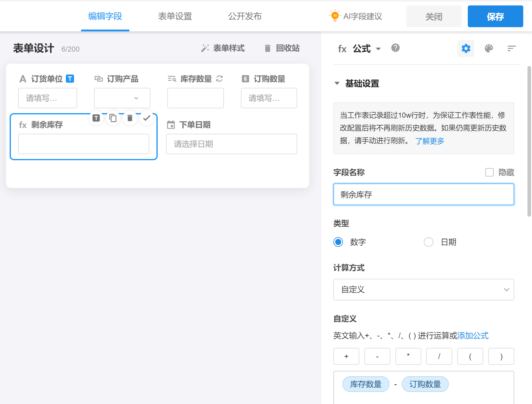Collapse the 基础设置 section
Viewport: 532px width, 404px height.
point(337,83)
